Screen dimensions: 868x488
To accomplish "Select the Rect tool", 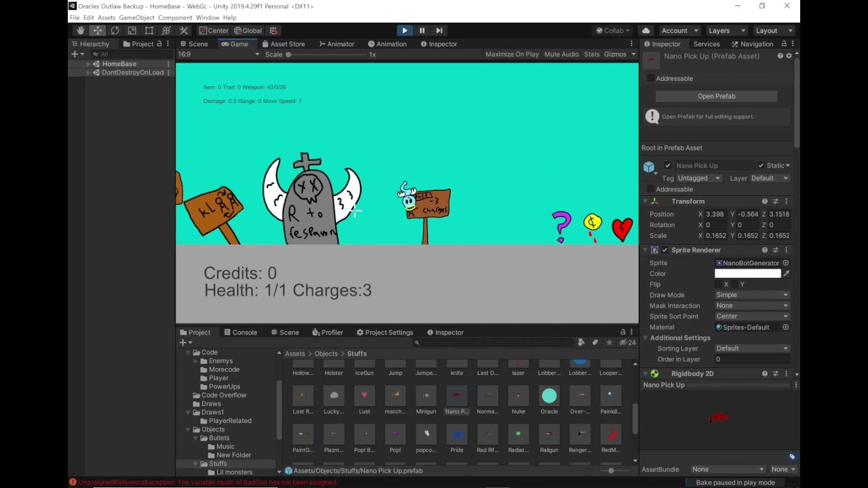I will tap(149, 30).
